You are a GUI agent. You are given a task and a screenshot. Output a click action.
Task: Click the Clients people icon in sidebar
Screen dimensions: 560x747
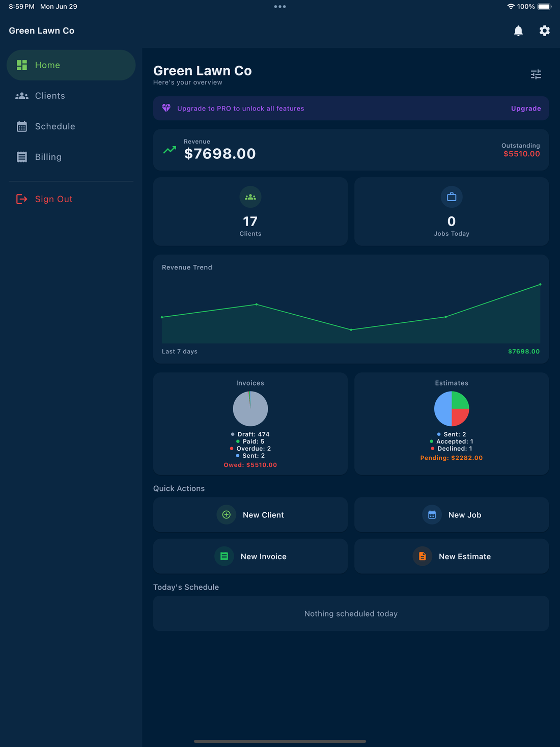click(x=22, y=96)
